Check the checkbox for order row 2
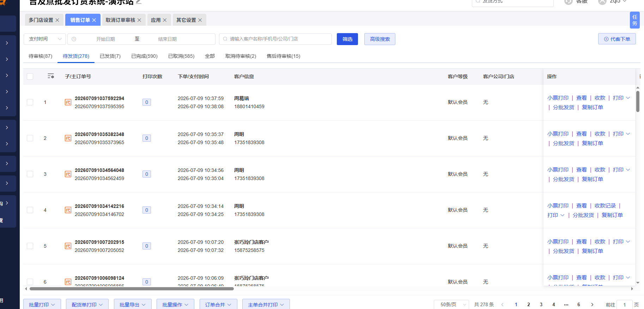This screenshot has width=644, height=309. 30,138
